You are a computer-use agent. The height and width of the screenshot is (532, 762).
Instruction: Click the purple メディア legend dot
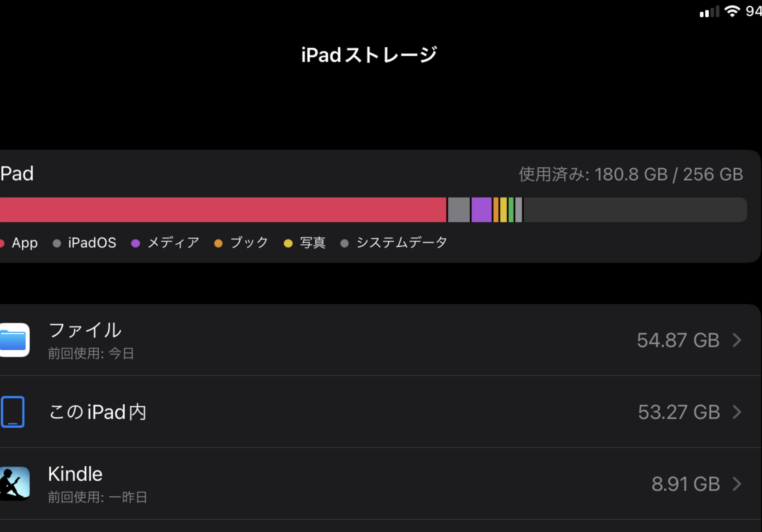click(x=135, y=243)
